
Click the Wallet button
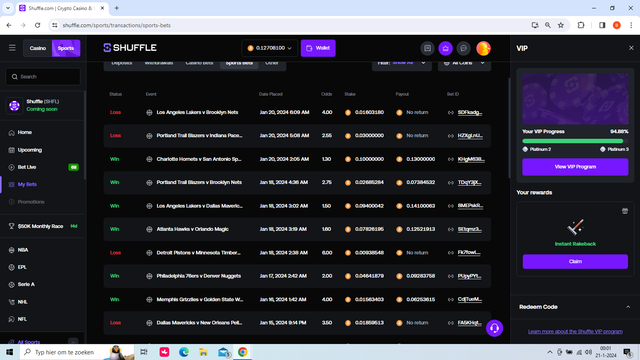(x=318, y=48)
